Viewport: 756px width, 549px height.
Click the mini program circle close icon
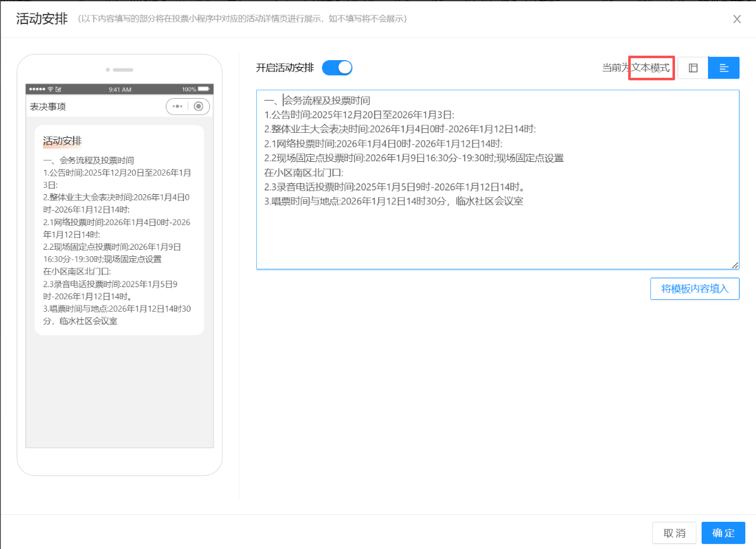(x=199, y=106)
